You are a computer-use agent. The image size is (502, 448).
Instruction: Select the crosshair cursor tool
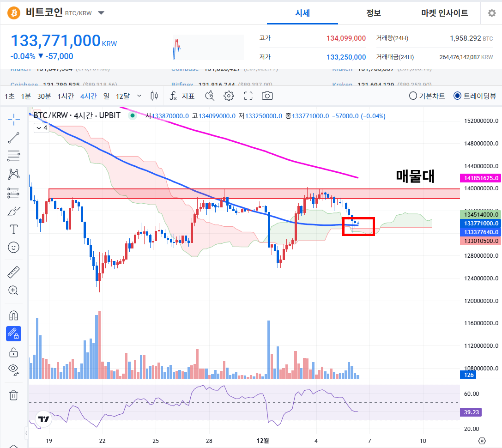tap(13, 119)
